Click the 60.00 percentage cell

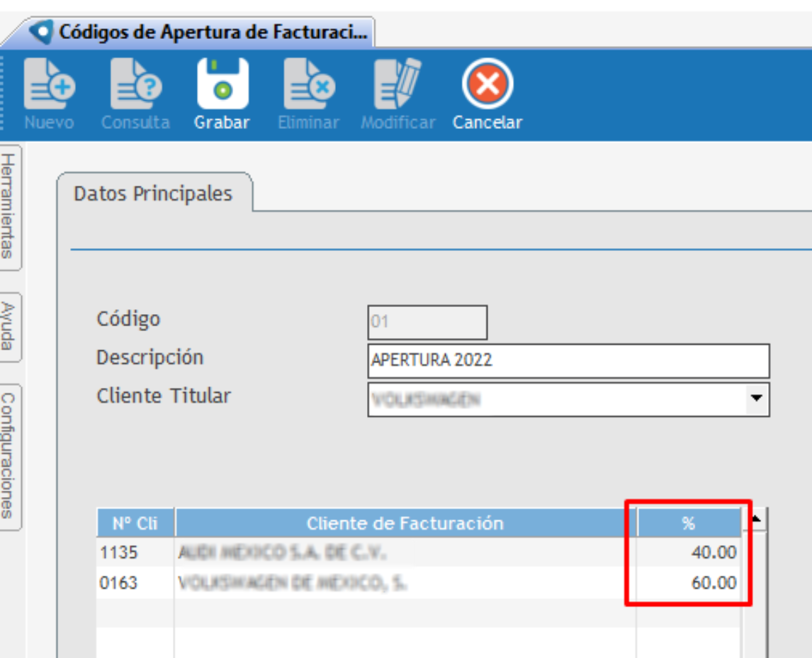(x=689, y=582)
